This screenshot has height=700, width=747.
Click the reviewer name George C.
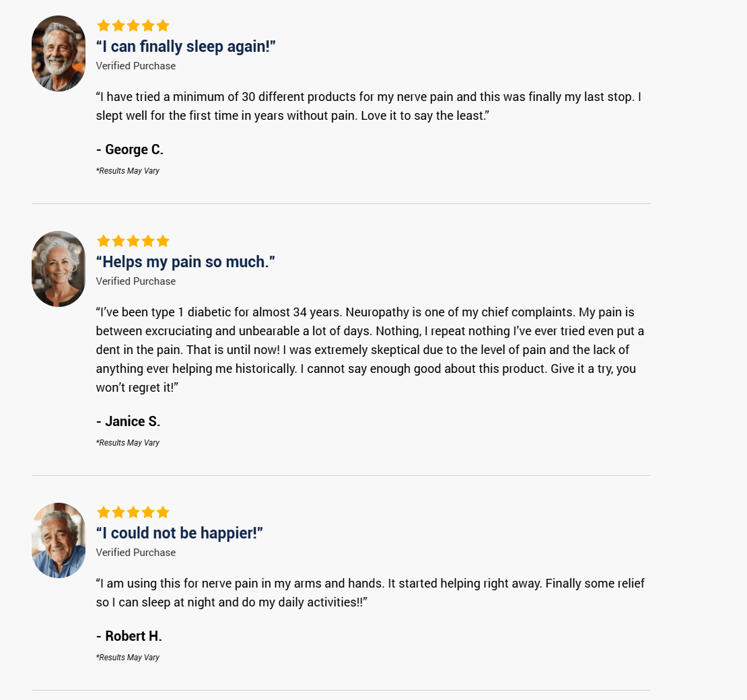click(130, 149)
